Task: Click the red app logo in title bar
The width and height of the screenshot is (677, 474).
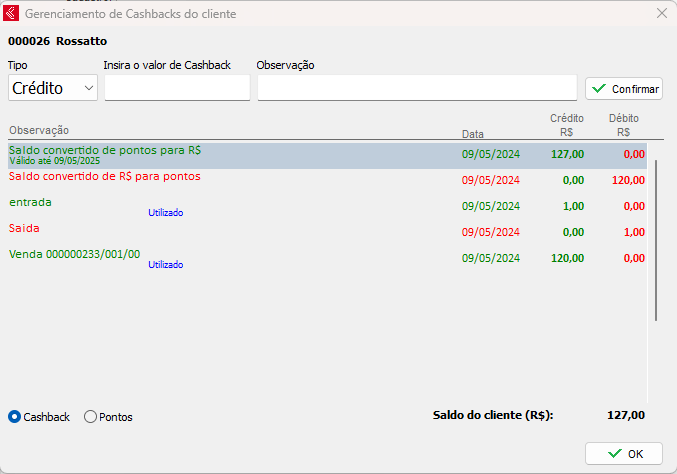Action: click(x=12, y=14)
